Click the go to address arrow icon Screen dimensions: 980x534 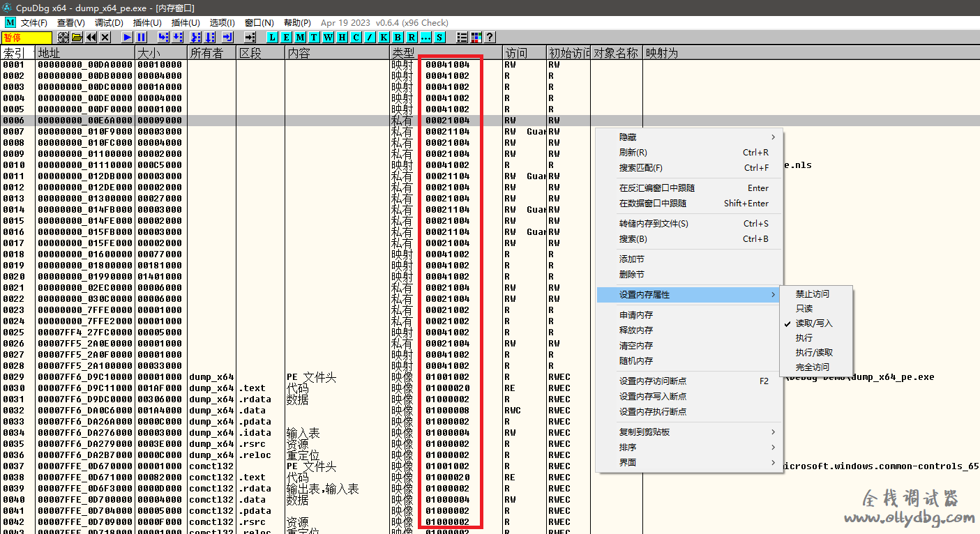pyautogui.click(x=250, y=37)
